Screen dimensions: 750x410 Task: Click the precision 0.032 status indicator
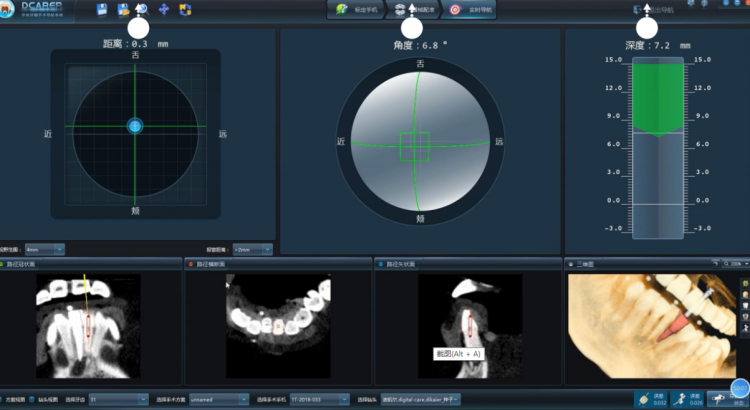(x=651, y=399)
